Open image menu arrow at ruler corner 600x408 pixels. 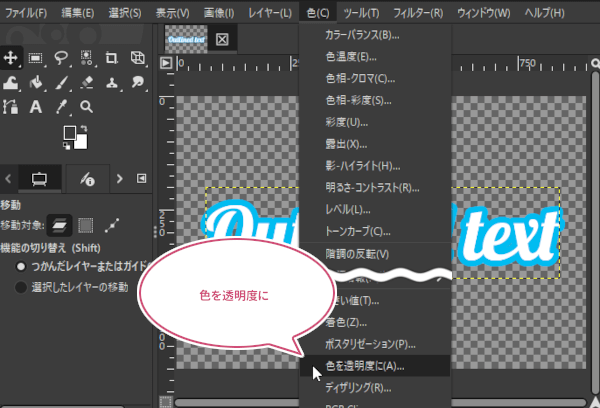166,62
